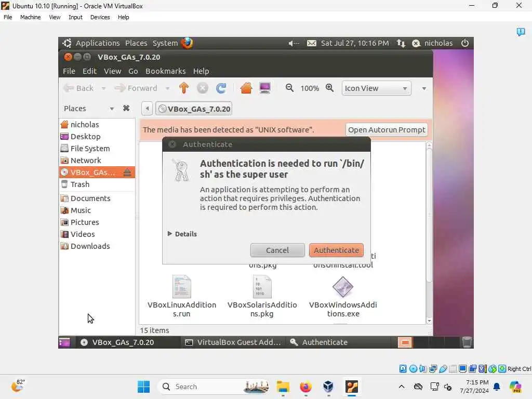Open the volume indicator in panel
This screenshot has height=399, width=532.
(x=294, y=44)
